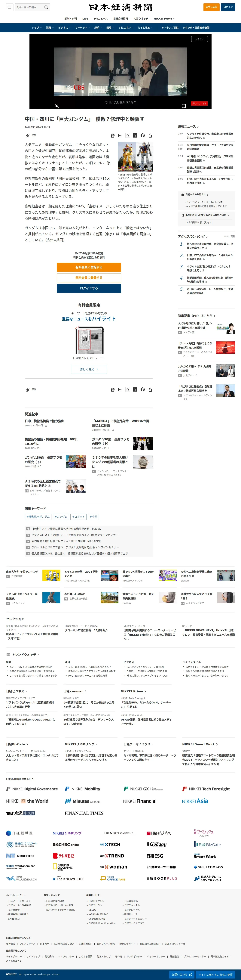Open the トレンドウオッチ section heading
241x980 pixels.
[26, 655]
